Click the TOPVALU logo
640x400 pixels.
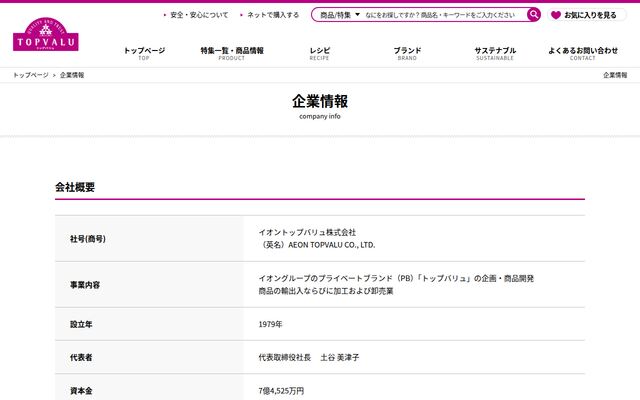click(x=46, y=34)
